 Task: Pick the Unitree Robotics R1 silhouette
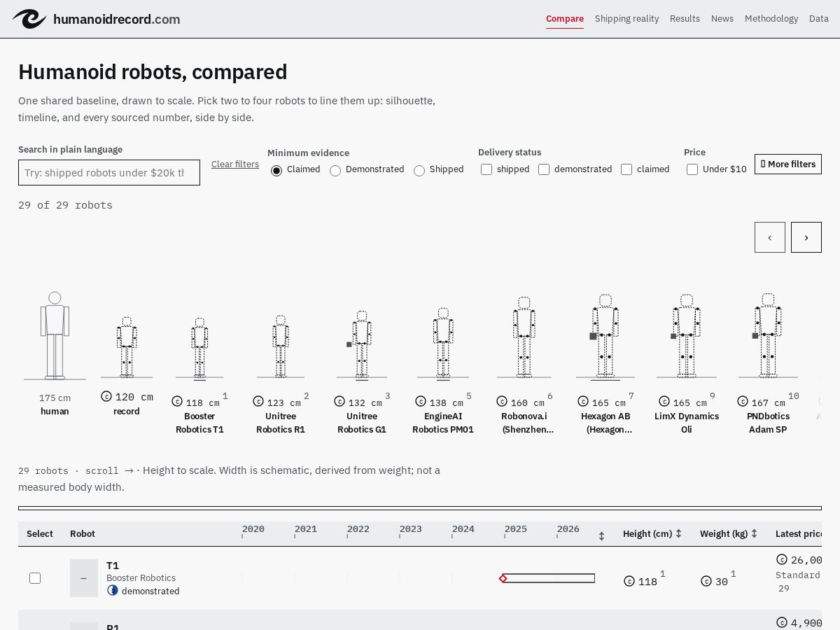coord(281,346)
